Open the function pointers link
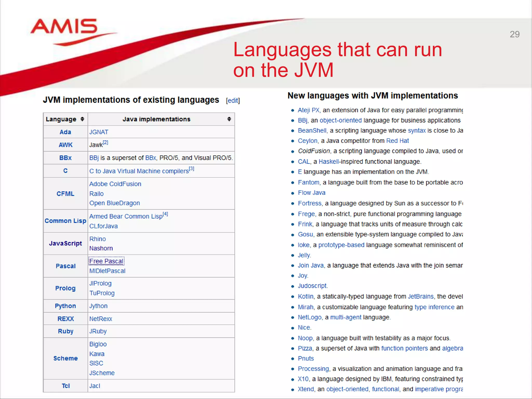Viewport: 532px width, 399px height. [x=404, y=348]
